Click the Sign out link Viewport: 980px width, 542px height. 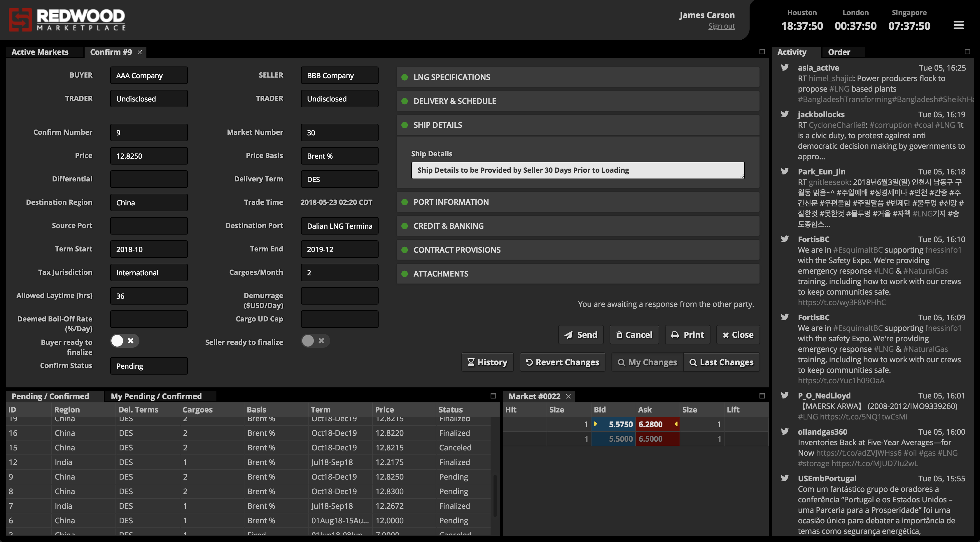[x=721, y=26]
